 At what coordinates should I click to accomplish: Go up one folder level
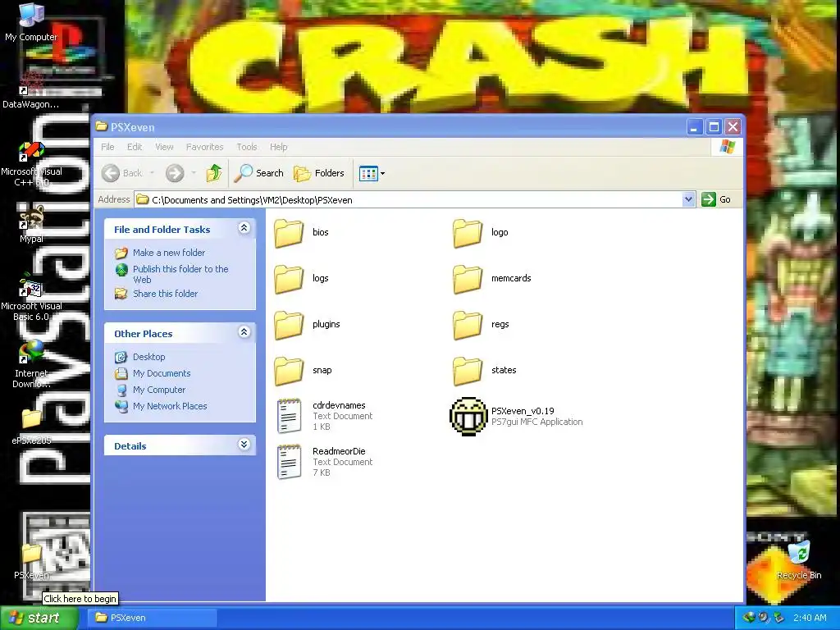[x=214, y=173]
